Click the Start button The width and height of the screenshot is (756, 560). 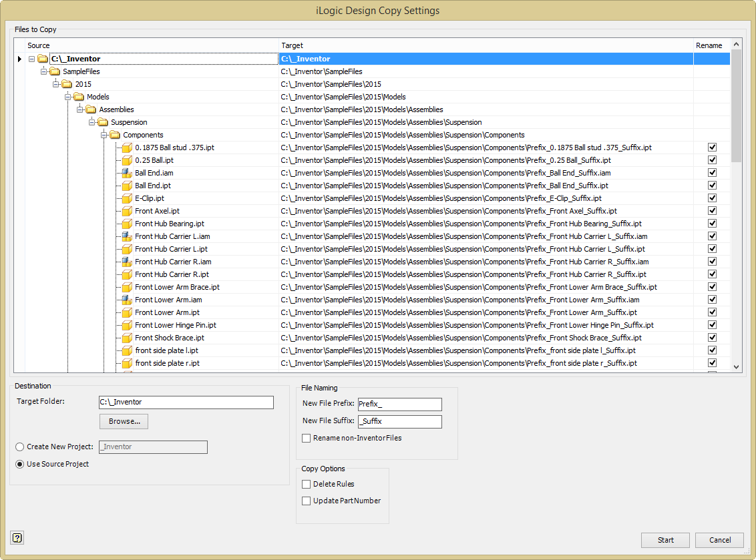665,540
